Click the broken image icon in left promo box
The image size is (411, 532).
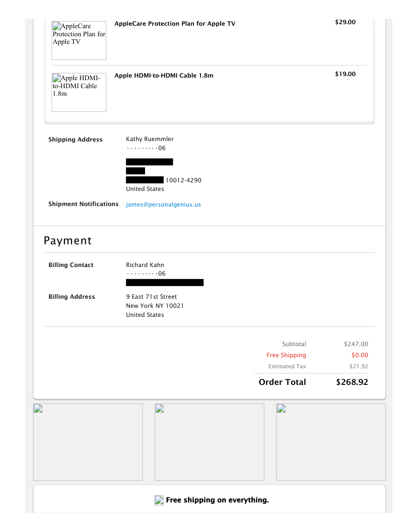coord(37,409)
